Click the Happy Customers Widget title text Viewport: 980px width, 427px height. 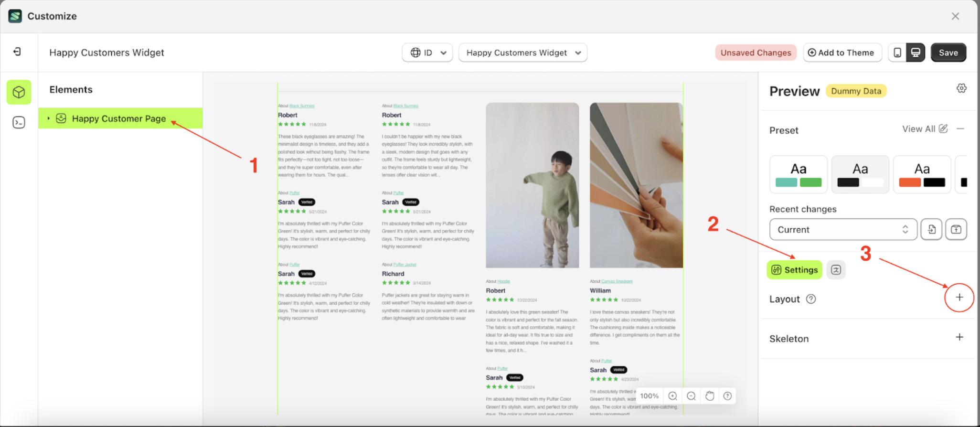coord(107,53)
